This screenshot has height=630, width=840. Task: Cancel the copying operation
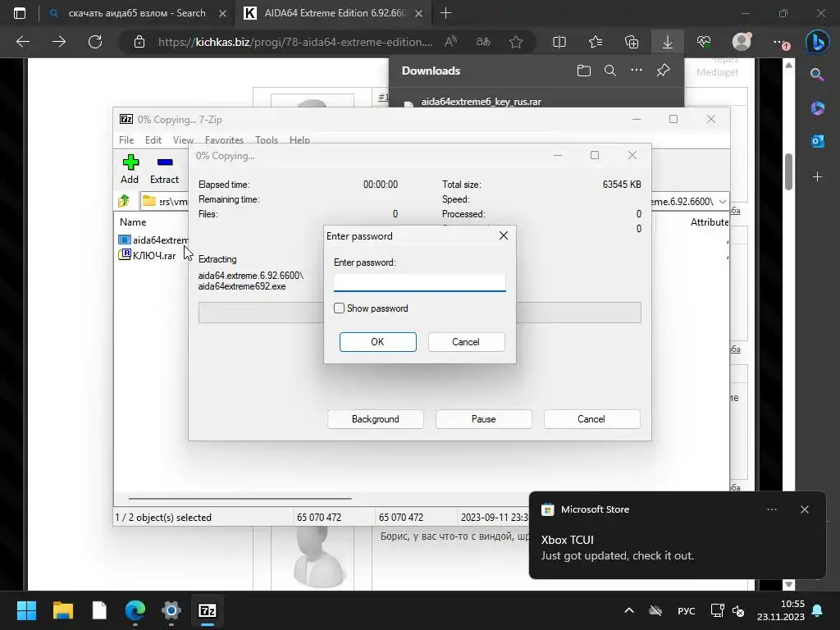click(591, 419)
